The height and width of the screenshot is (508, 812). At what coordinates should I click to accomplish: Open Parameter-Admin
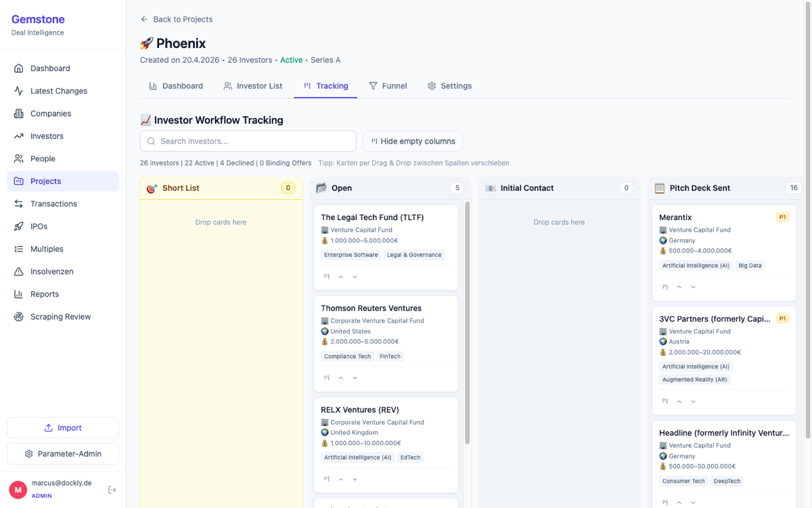pyautogui.click(x=63, y=454)
